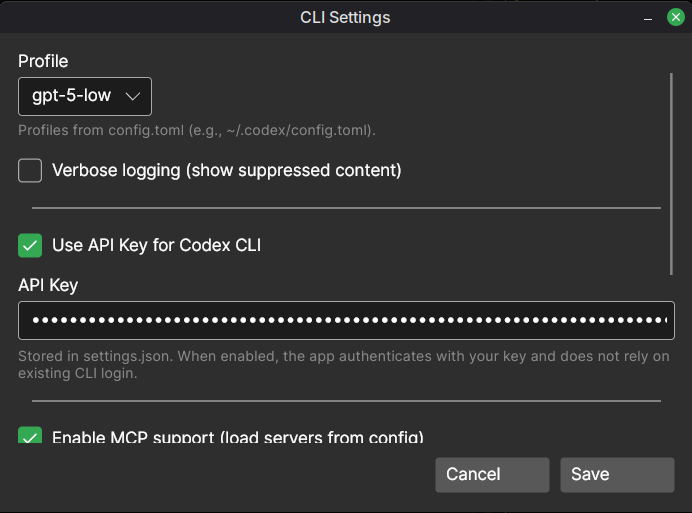Focus the masked API Key input field

[x=346, y=321]
